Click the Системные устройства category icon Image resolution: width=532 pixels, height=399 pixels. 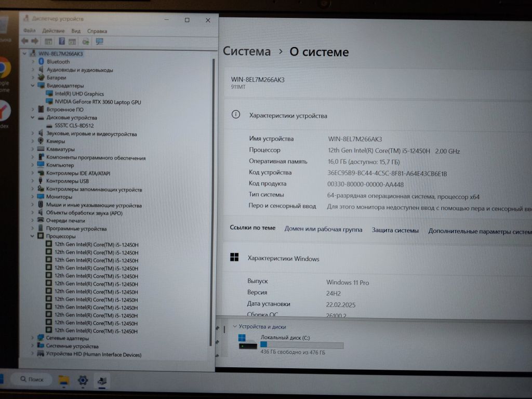point(41,345)
